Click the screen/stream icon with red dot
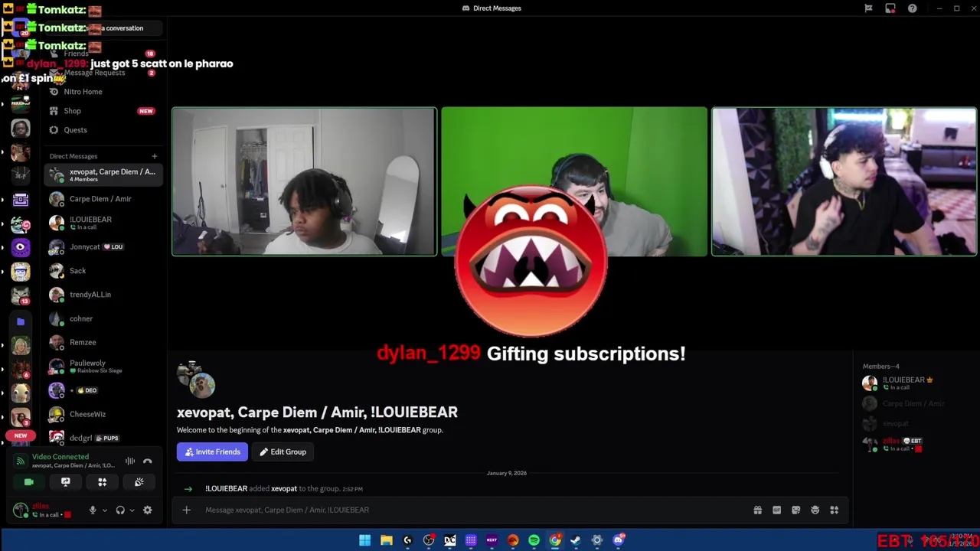 click(x=890, y=8)
